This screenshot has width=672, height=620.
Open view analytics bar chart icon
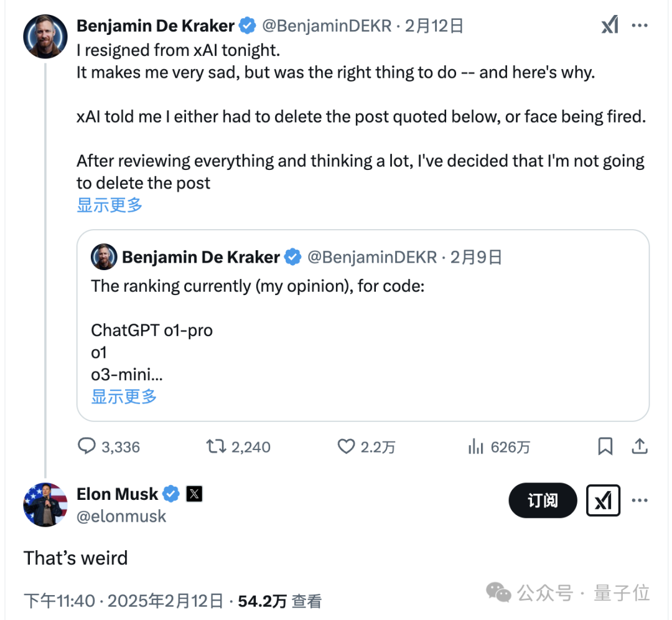[476, 446]
